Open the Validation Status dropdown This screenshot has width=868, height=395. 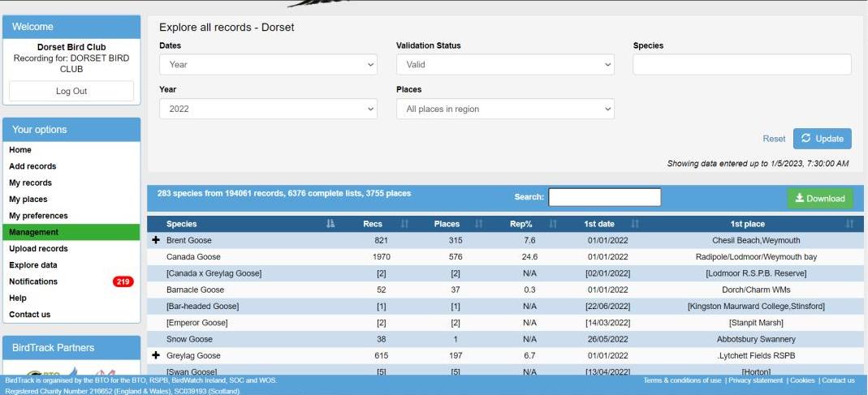coord(505,65)
